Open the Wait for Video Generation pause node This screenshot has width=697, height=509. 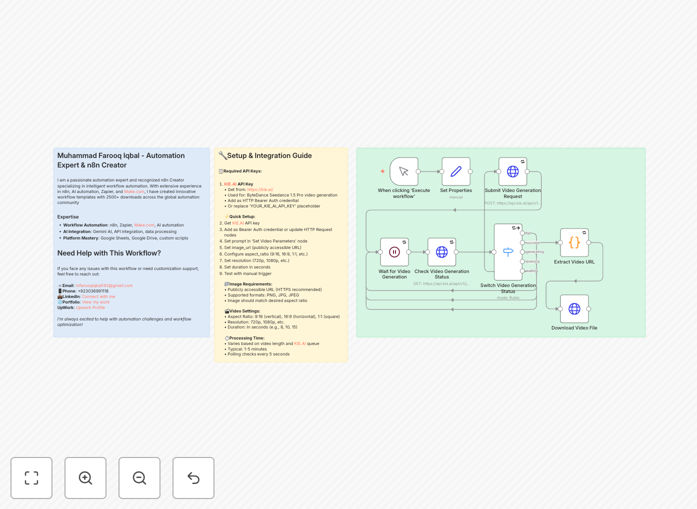point(394,252)
